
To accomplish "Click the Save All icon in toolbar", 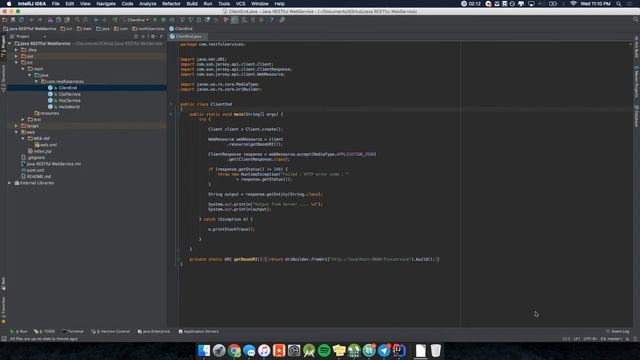I will [13, 20].
